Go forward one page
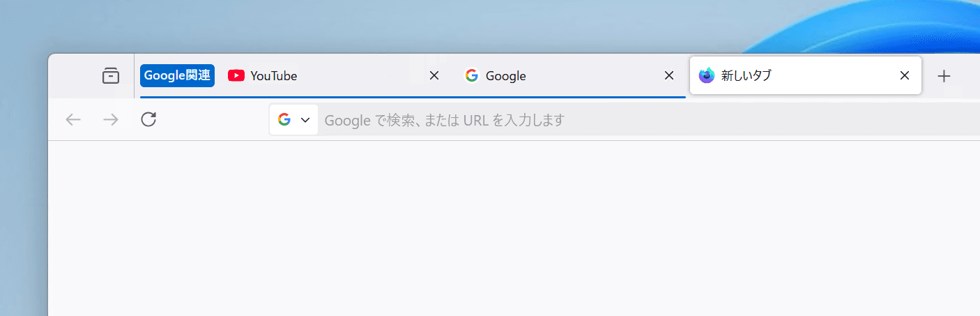 (x=111, y=120)
